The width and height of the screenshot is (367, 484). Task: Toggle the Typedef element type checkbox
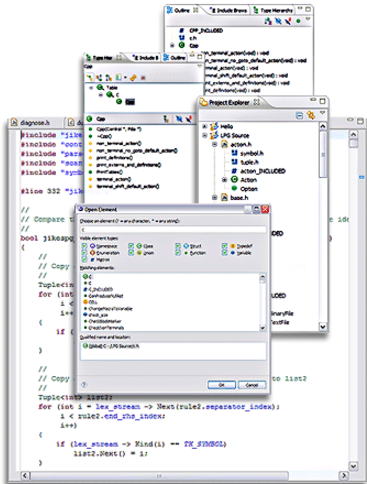(x=225, y=246)
